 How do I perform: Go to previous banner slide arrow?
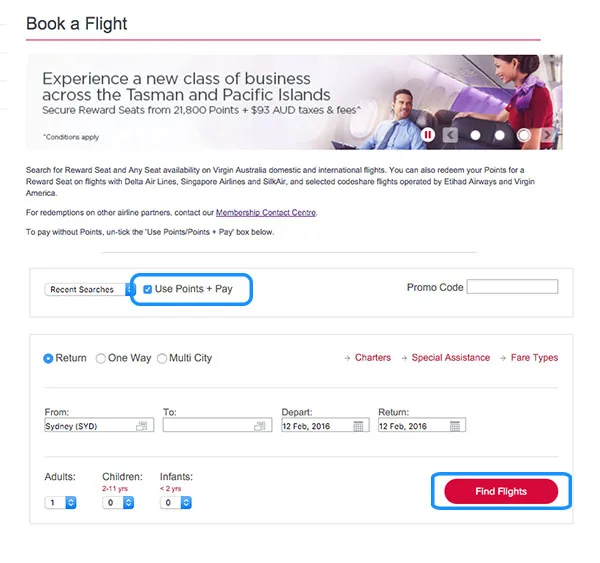coord(451,134)
